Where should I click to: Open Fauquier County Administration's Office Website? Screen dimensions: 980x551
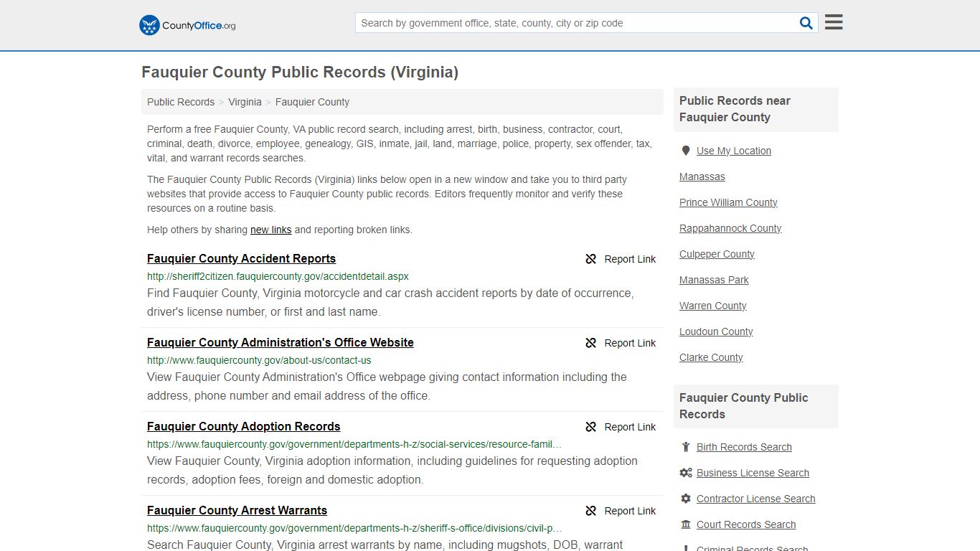coord(281,342)
